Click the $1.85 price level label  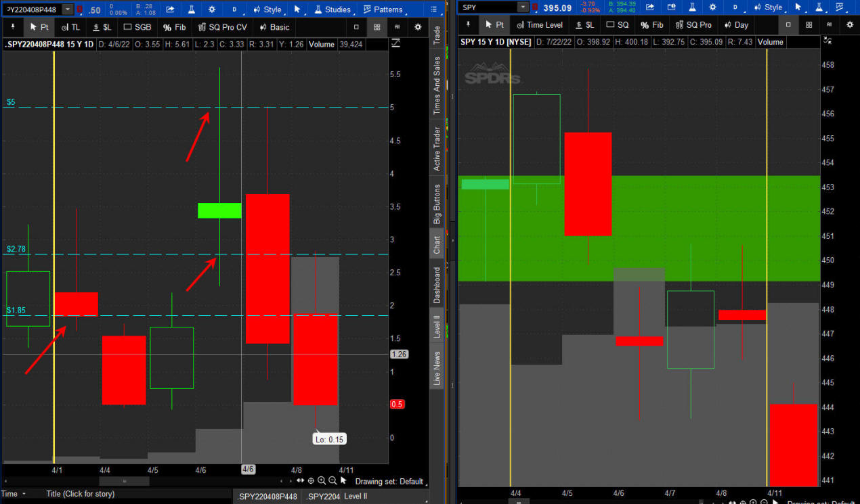pos(16,310)
